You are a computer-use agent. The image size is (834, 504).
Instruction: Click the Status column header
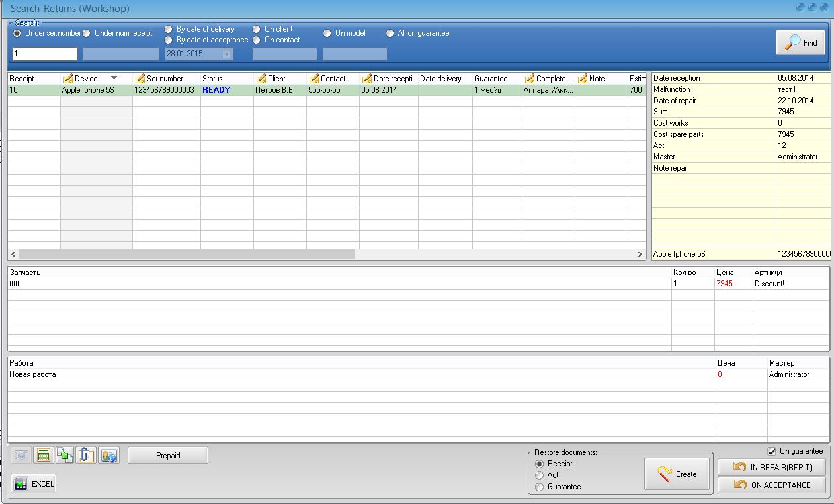(212, 79)
